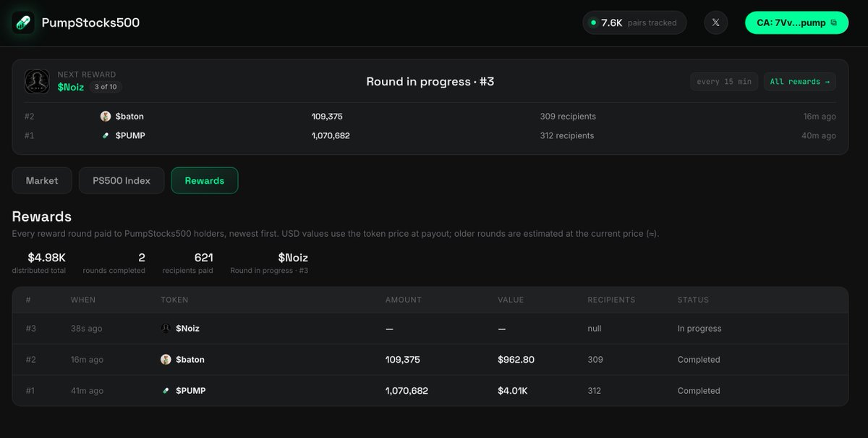Click the $baton token icon in table row #2
The width and height of the screenshot is (868, 438).
(166, 359)
